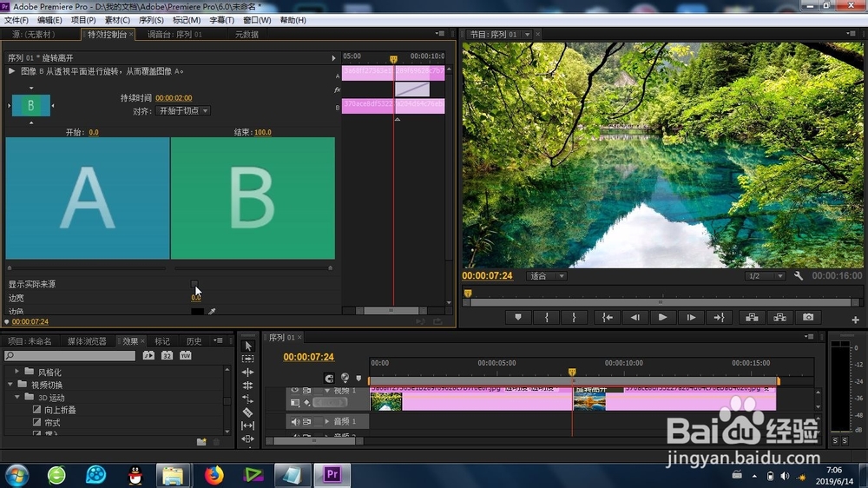Click the effects search field
Screen dimensions: 868x488
(x=69, y=356)
